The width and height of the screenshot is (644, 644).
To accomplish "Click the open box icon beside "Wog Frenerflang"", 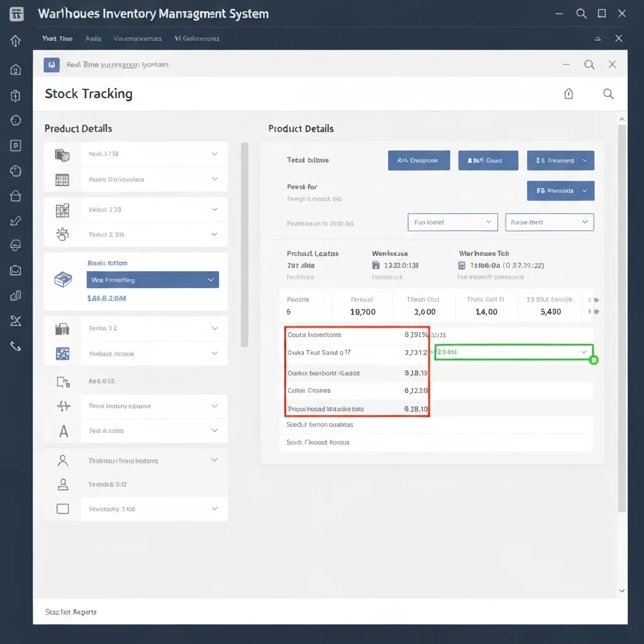I will 64,280.
